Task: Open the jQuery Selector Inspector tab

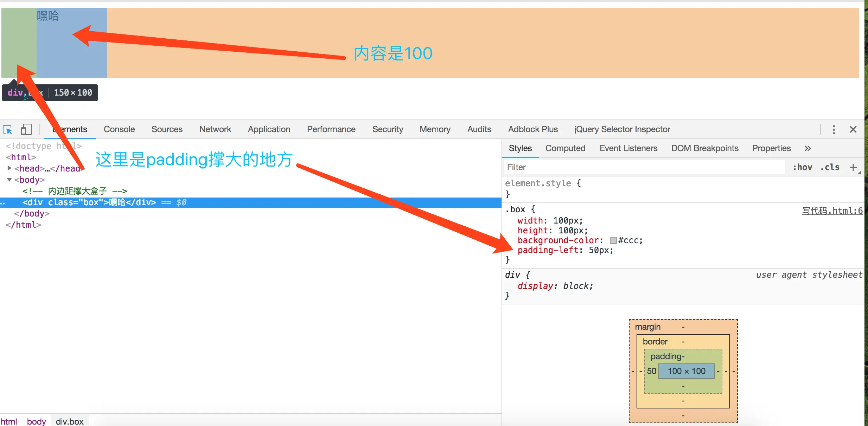Action: point(622,129)
